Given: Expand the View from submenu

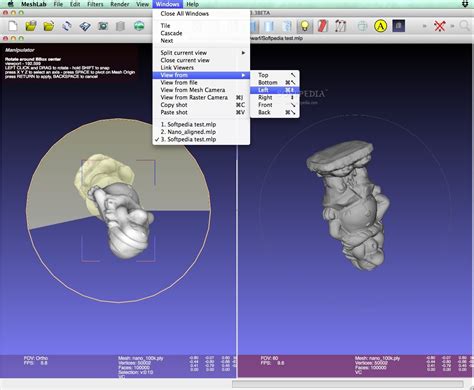Looking at the screenshot, I should [201, 75].
